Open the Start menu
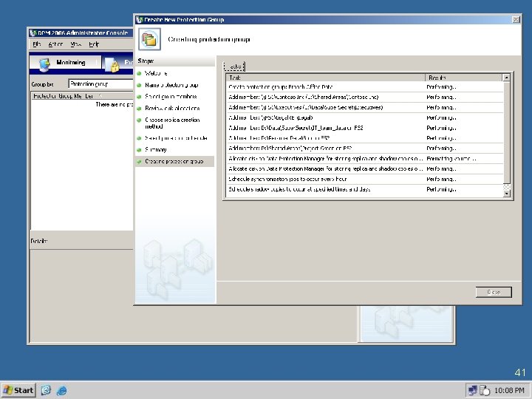532x399 pixels. click(18, 390)
